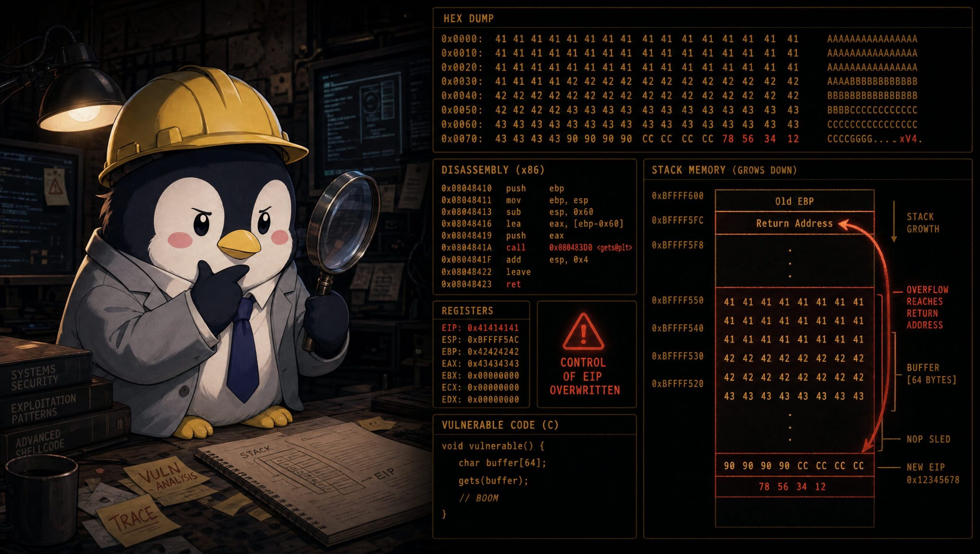Click the 0x0050: hex dump row address

[x=462, y=110]
